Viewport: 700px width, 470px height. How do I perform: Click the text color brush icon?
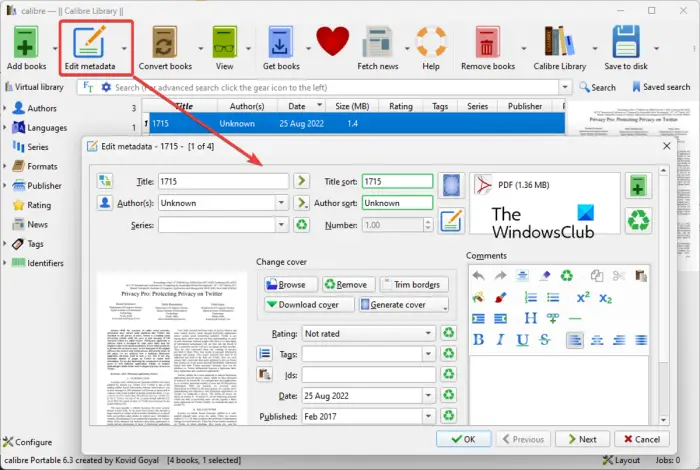click(500, 297)
